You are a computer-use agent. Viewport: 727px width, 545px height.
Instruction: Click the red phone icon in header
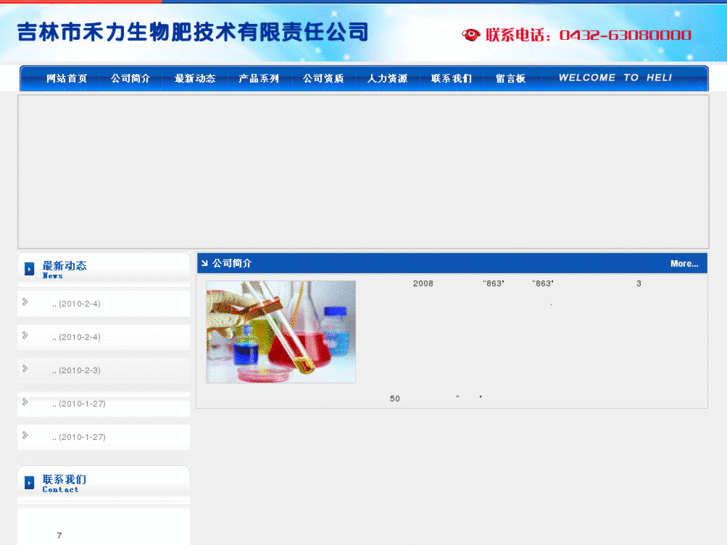(471, 35)
